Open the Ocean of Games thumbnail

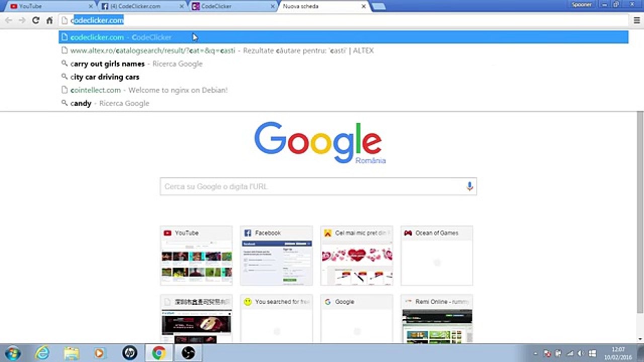(437, 256)
